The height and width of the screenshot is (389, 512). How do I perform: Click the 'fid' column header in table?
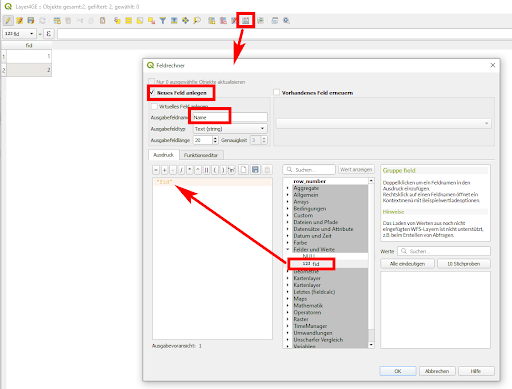pyautogui.click(x=29, y=45)
